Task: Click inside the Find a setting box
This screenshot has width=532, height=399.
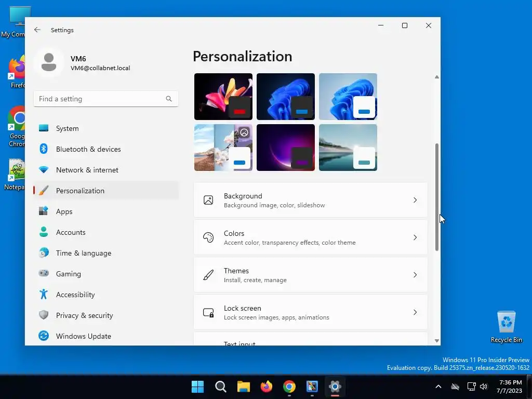Action: (106, 99)
